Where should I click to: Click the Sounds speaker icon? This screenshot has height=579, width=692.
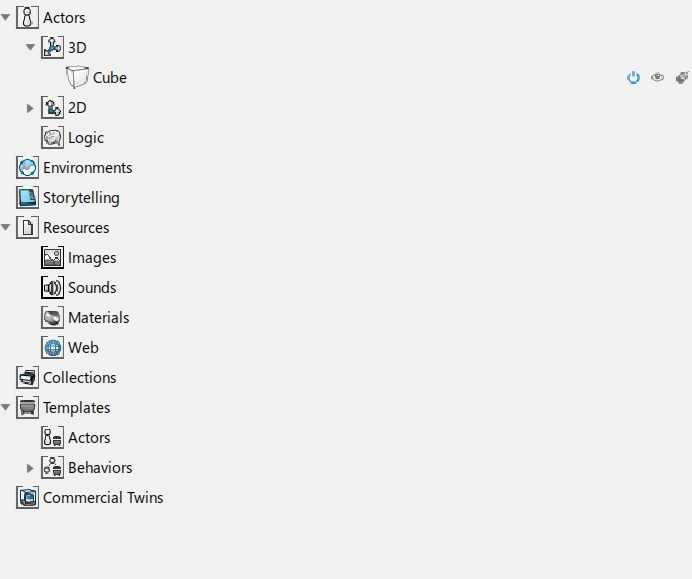[x=53, y=288]
